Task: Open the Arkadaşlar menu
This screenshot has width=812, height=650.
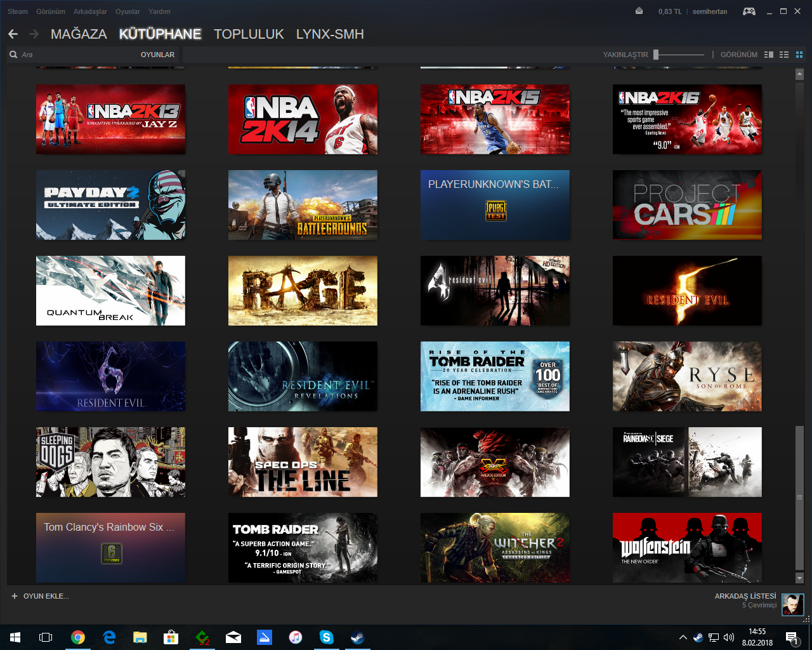Action: (x=90, y=11)
